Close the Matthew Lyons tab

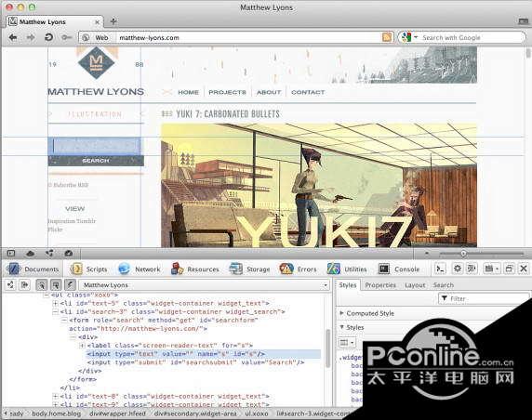pos(97,22)
